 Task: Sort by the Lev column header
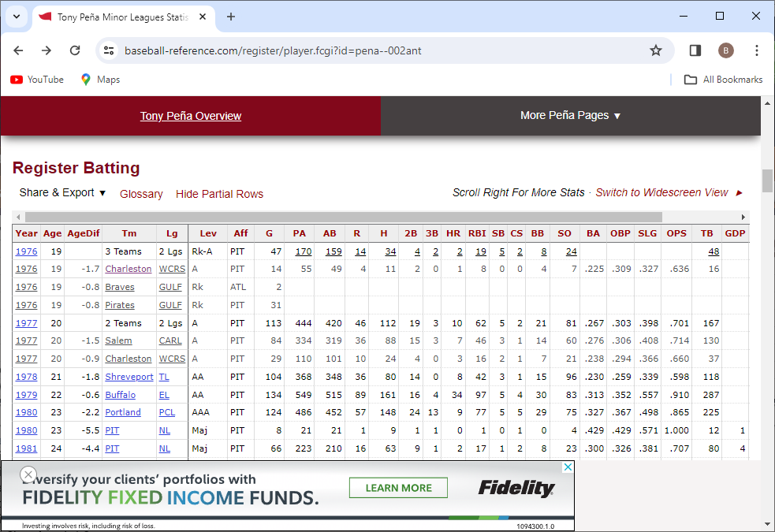208,233
